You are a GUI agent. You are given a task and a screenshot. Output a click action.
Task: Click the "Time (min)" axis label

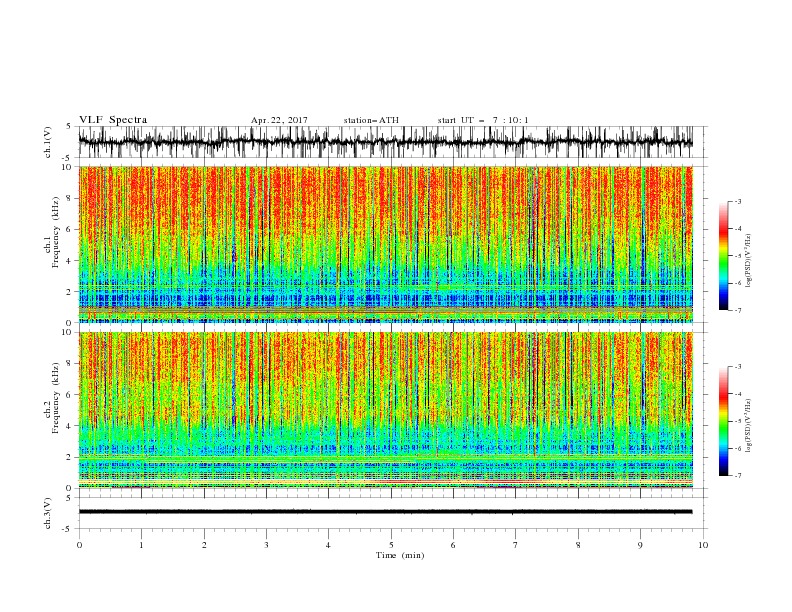[x=400, y=555]
